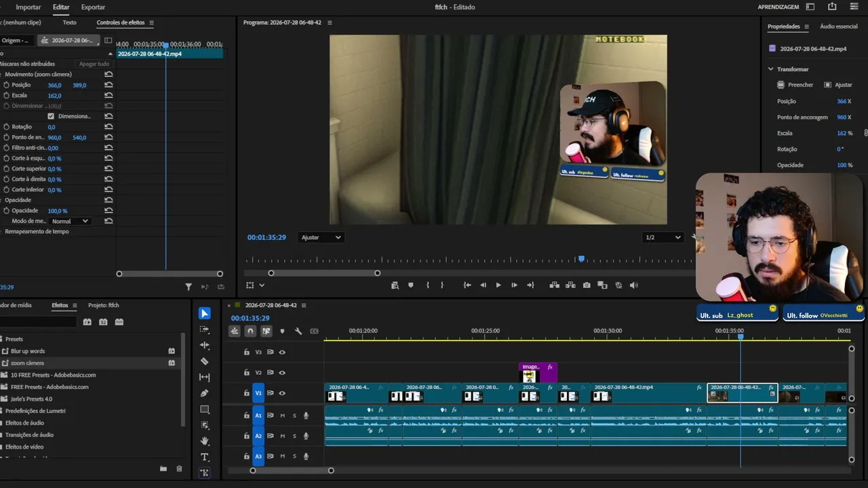The width and height of the screenshot is (868, 488).
Task: Toggle Rotação animation stopwatch
Action: [x=6, y=127]
